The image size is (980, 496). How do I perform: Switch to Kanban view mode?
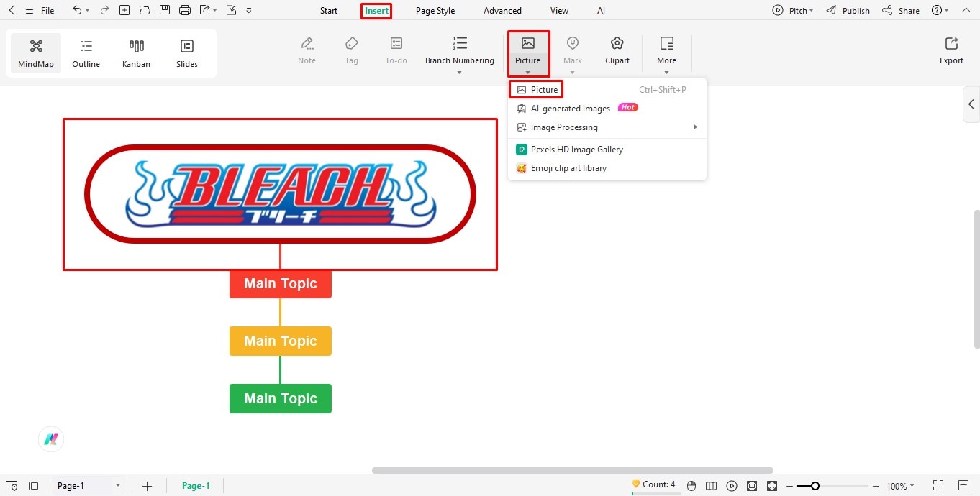(x=137, y=53)
